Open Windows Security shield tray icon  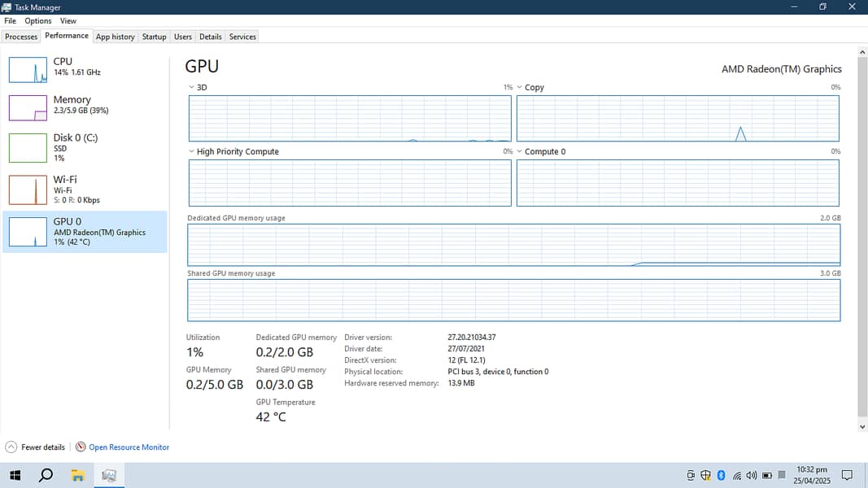pyautogui.click(x=705, y=475)
